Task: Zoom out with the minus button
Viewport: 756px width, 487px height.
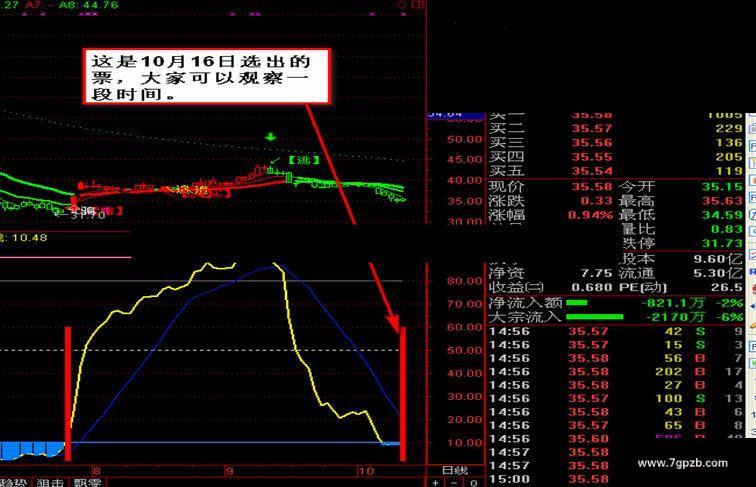Action: point(454,483)
